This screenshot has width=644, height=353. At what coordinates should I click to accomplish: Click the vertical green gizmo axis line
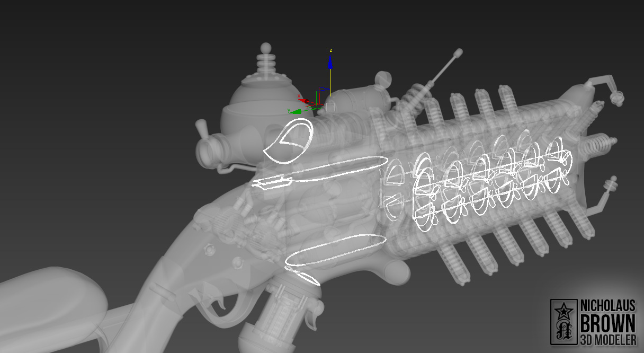click(x=317, y=100)
